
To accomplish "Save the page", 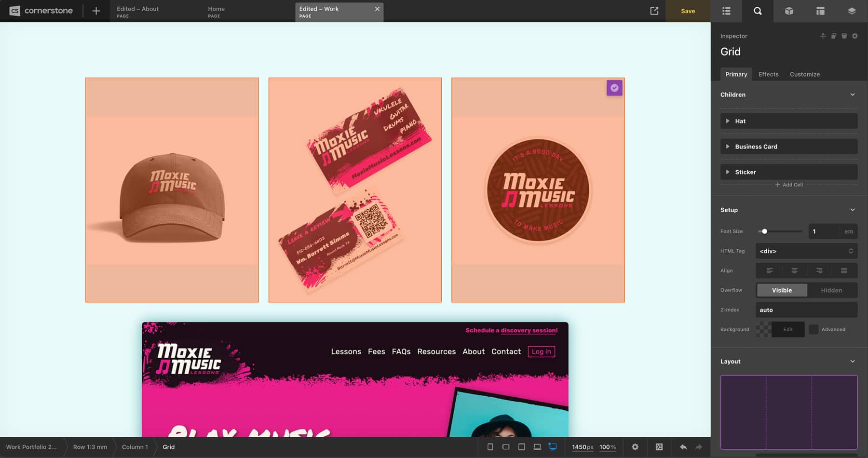I will [x=688, y=11].
